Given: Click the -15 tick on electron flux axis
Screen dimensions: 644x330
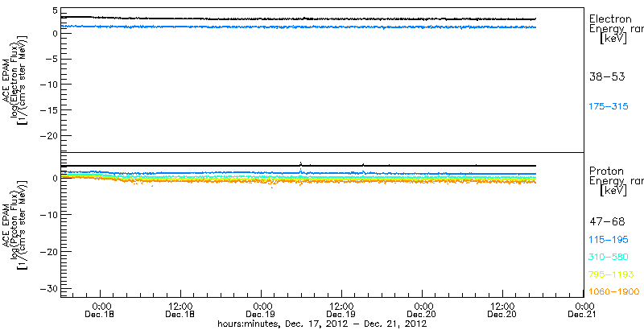Looking at the screenshot, I should [x=47, y=110].
